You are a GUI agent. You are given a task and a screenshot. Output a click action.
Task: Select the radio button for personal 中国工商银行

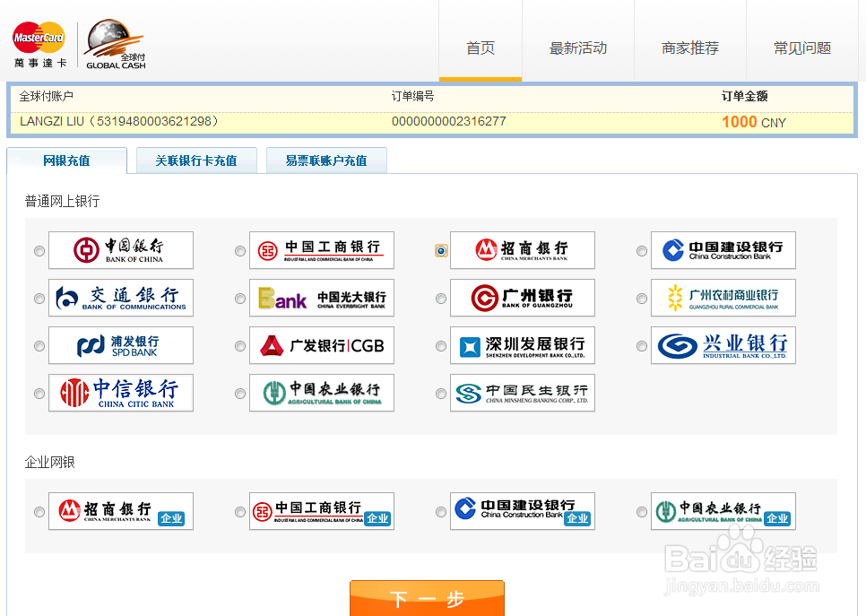coord(239,251)
